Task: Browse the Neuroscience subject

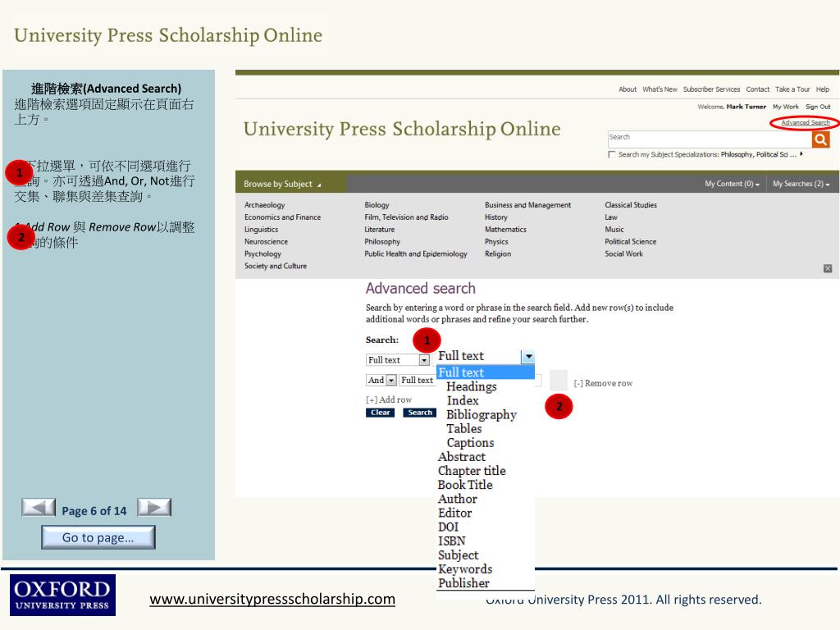Action: coord(266,242)
